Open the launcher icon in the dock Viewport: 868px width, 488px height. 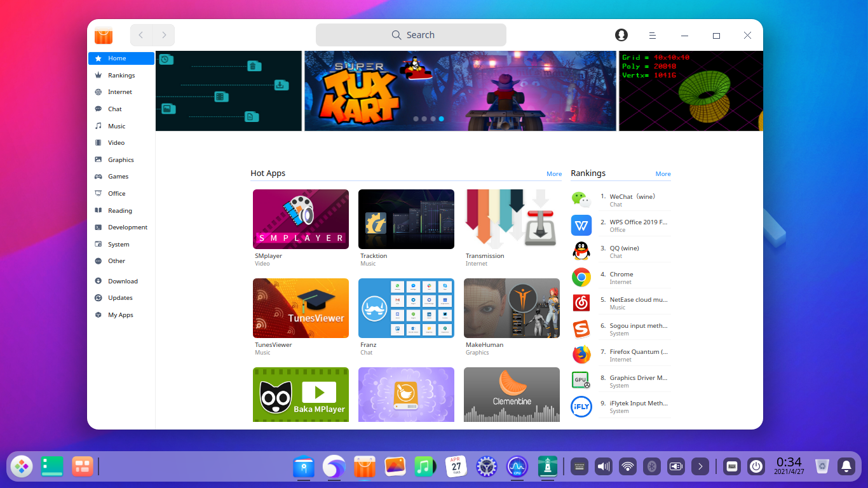tap(22, 467)
